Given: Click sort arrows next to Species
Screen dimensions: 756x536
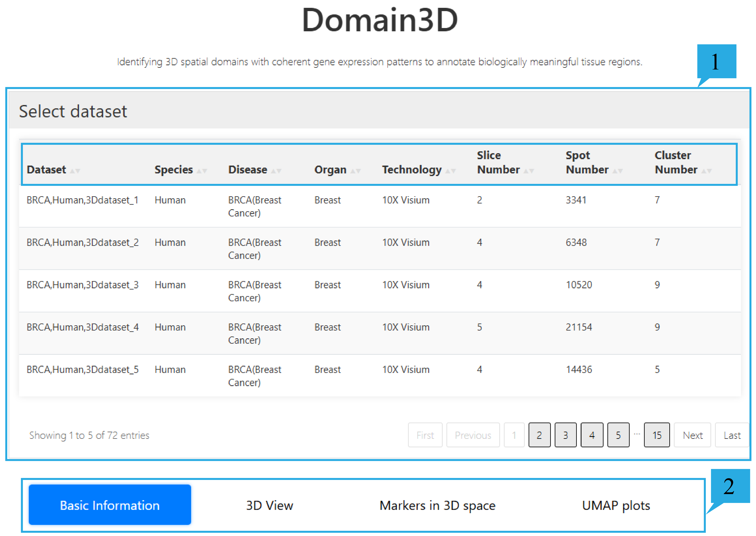Looking at the screenshot, I should [202, 171].
